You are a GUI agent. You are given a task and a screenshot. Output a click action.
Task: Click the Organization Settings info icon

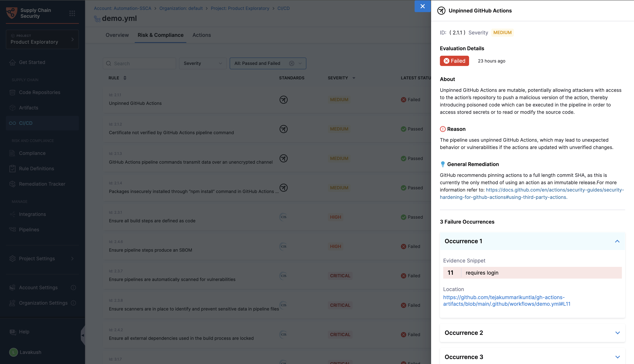tap(73, 303)
